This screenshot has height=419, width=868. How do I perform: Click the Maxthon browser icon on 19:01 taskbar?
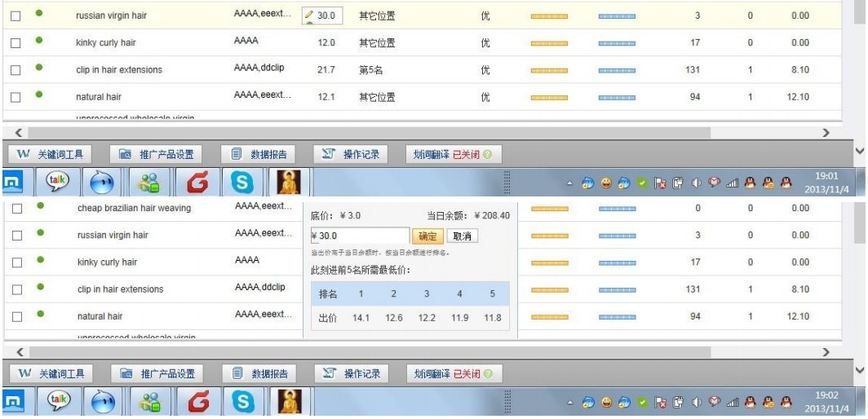[12, 182]
